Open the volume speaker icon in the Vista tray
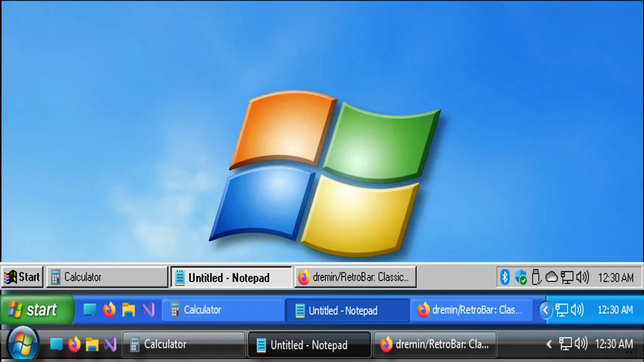644x362 pixels. click(x=581, y=344)
